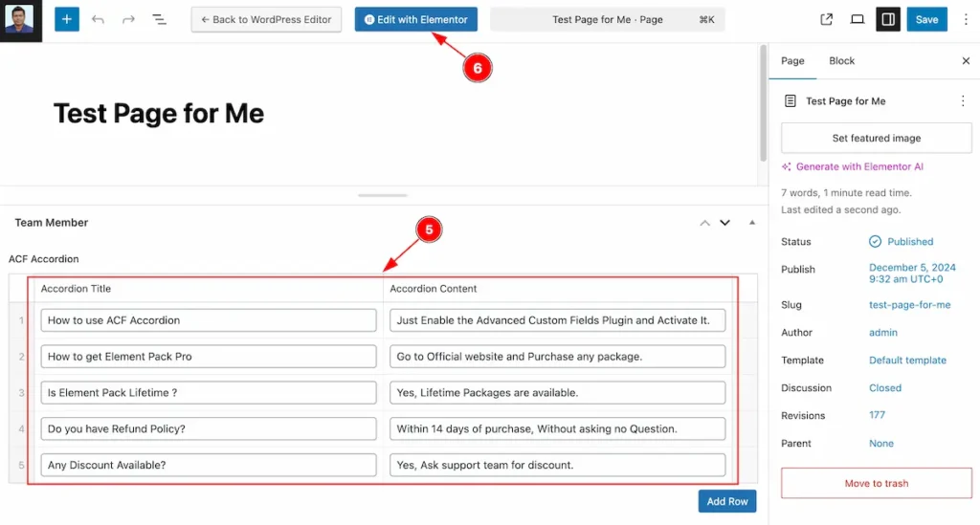Move Team Member meta box up
Viewport: 980px width, 525px height.
[705, 223]
